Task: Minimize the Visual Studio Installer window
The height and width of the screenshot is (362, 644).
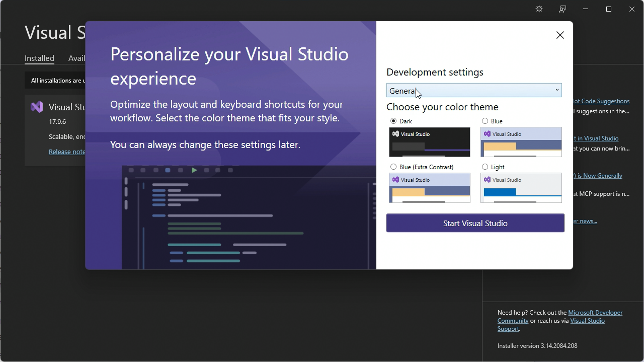Action: point(586,9)
